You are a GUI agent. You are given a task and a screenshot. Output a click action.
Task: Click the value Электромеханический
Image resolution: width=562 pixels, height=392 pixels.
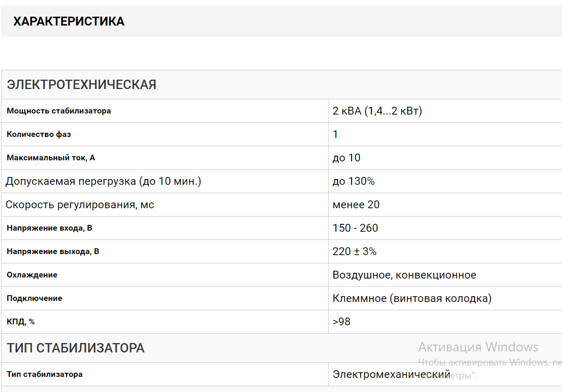tap(391, 374)
